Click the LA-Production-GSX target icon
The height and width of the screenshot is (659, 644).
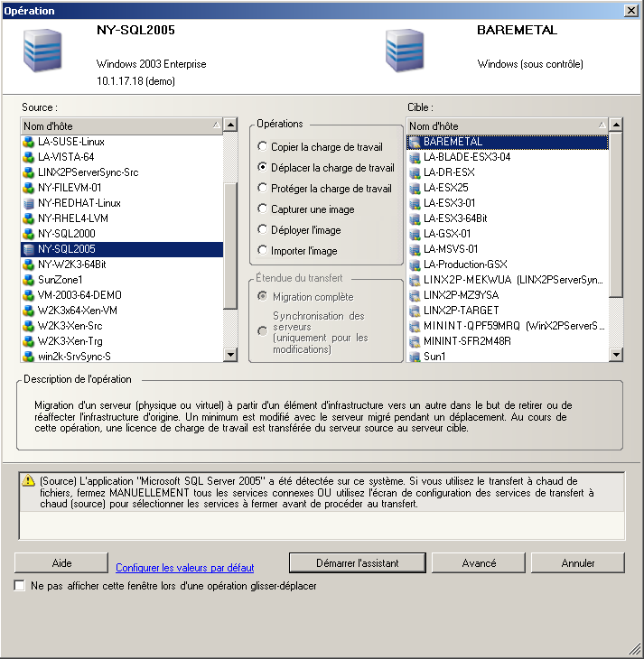click(415, 265)
